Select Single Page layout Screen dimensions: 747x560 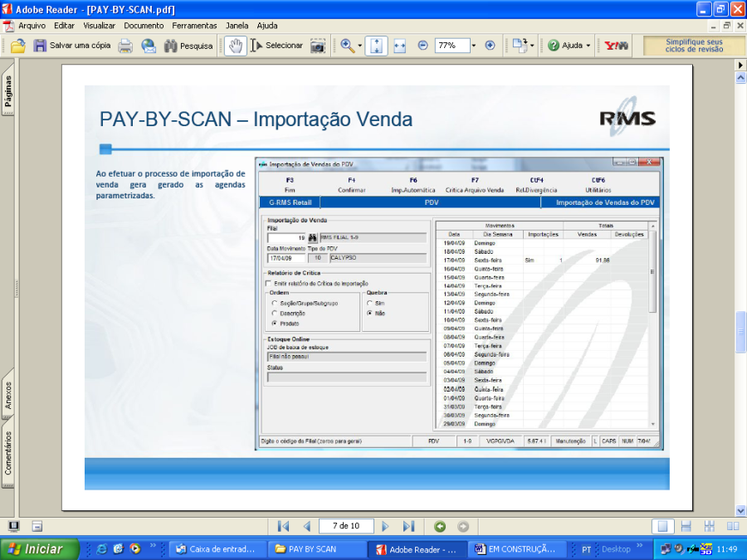coord(662,526)
